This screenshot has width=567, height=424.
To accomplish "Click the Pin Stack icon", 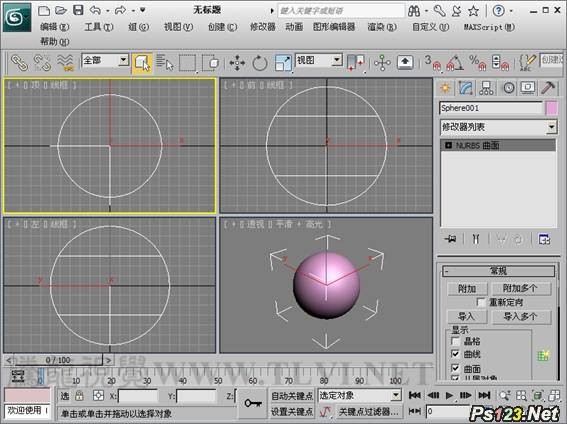I will pos(451,239).
